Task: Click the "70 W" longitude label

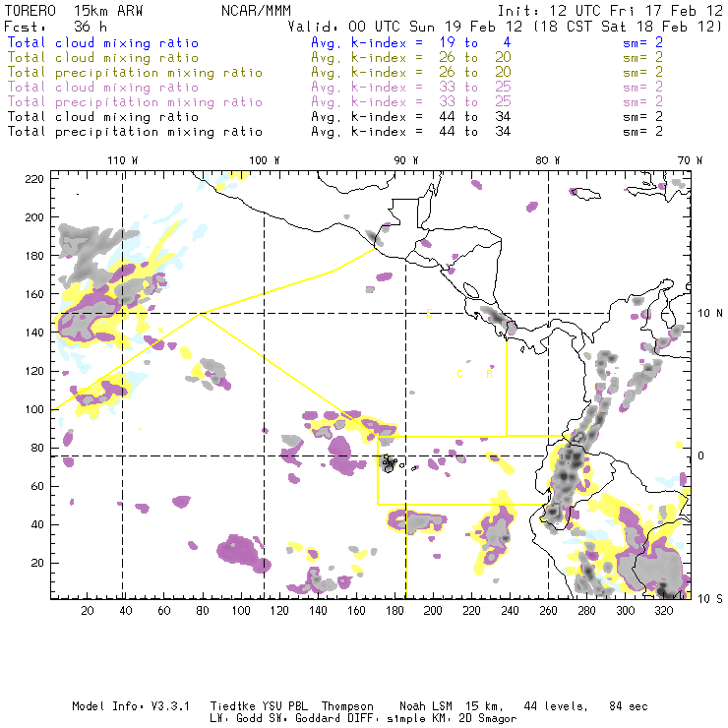Action: 690,160
